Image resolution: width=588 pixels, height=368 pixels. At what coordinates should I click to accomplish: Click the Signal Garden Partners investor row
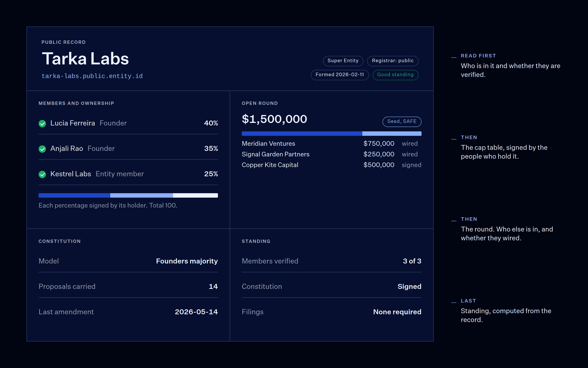(x=331, y=154)
